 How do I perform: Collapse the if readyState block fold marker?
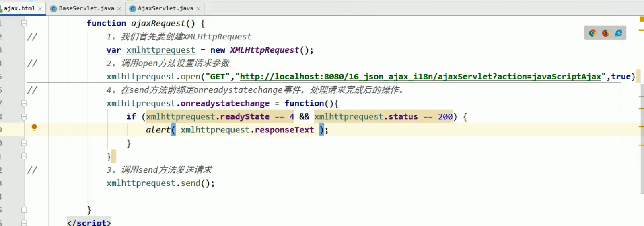click(24, 117)
